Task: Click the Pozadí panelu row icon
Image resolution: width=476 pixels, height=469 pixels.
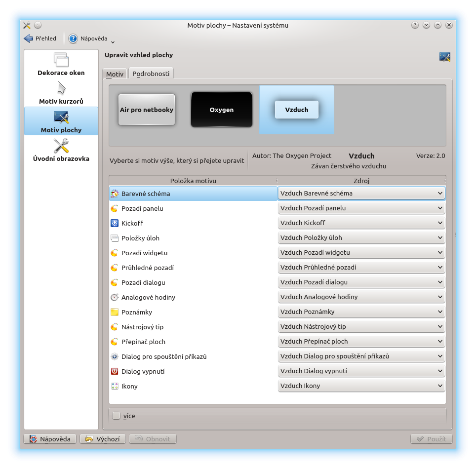Action: coord(115,208)
